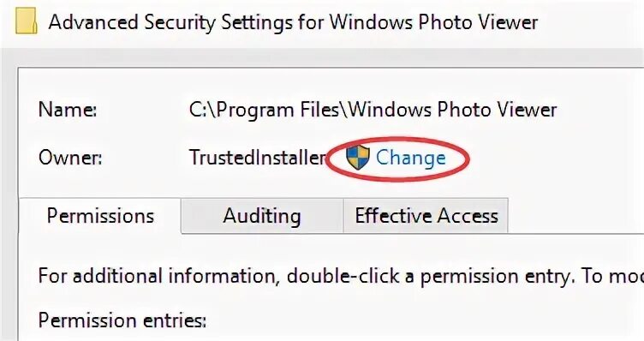Select the Name: field label
This screenshot has width=644, height=341.
point(68,111)
